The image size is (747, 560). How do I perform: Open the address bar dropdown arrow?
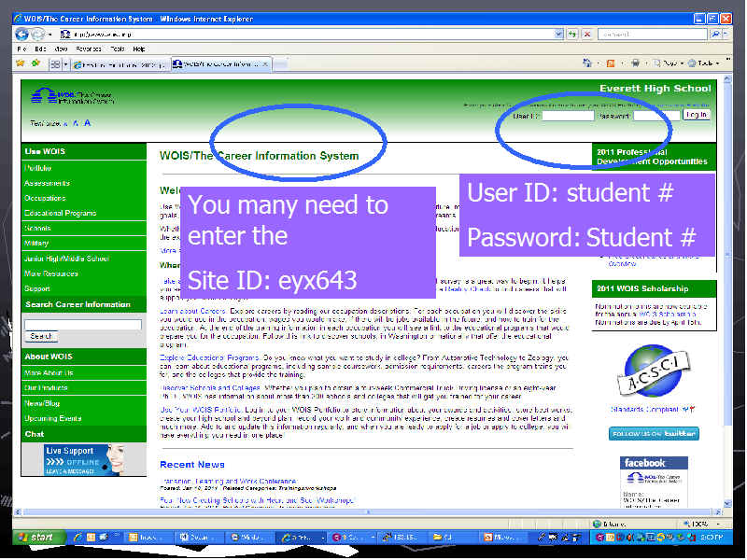tap(558, 35)
